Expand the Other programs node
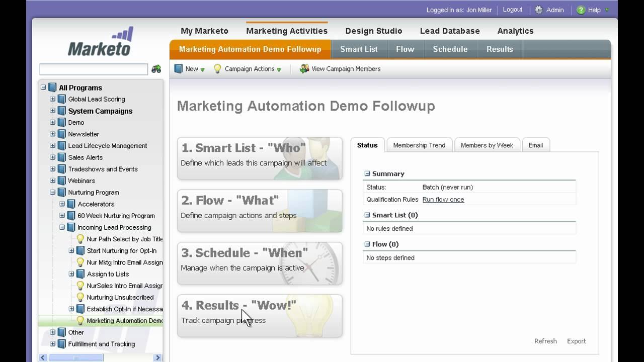This screenshot has height=362, width=644. pos(53,332)
